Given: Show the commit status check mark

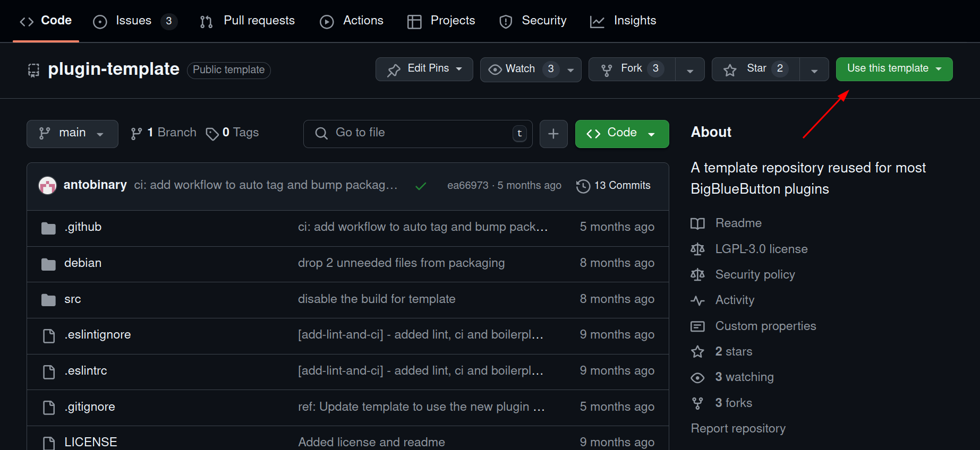Looking at the screenshot, I should (421, 186).
